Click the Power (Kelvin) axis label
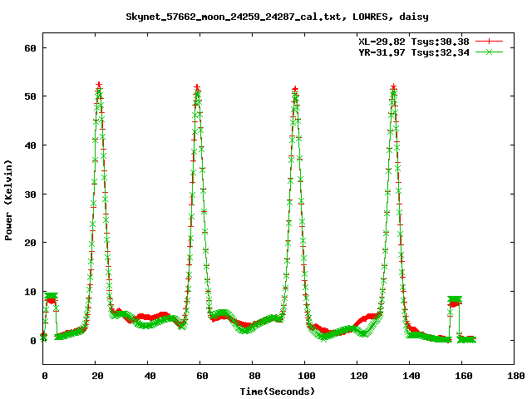Image resolution: width=532 pixels, height=399 pixels. pyautogui.click(x=8, y=200)
